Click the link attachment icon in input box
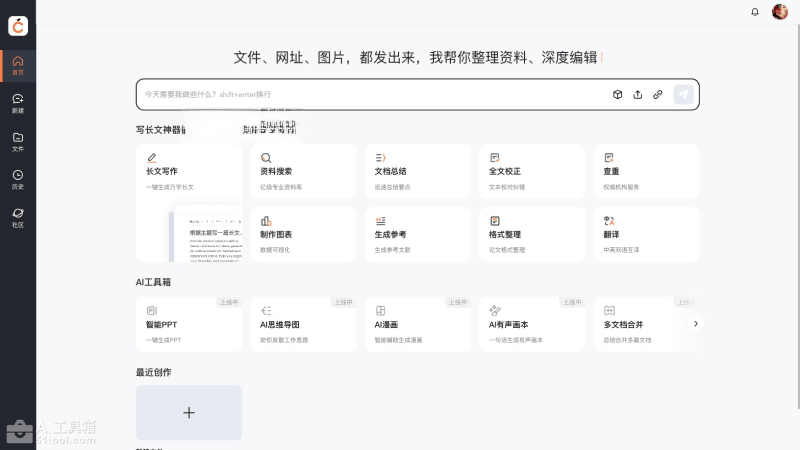This screenshot has height=450, width=800. pyautogui.click(x=658, y=95)
